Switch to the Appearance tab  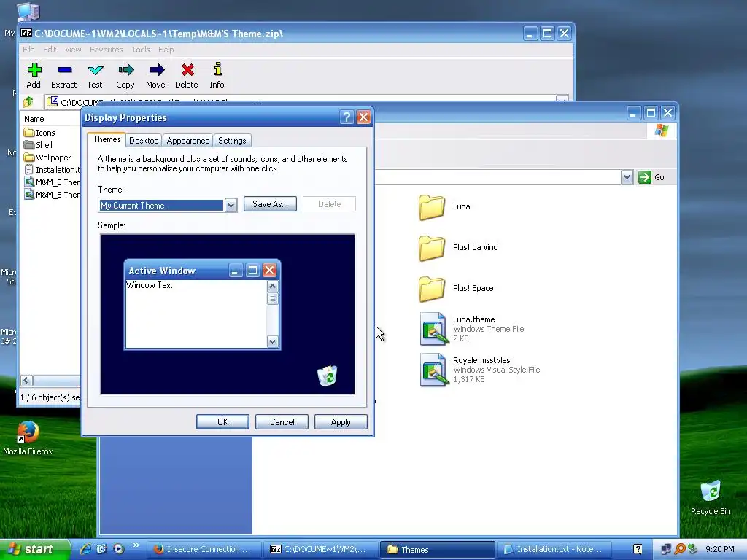coord(188,141)
